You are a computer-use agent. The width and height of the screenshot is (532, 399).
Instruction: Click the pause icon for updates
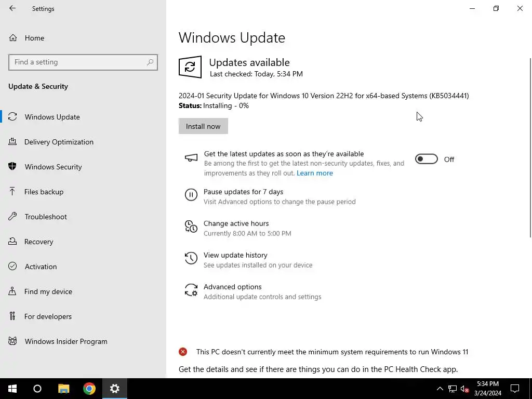pos(191,195)
